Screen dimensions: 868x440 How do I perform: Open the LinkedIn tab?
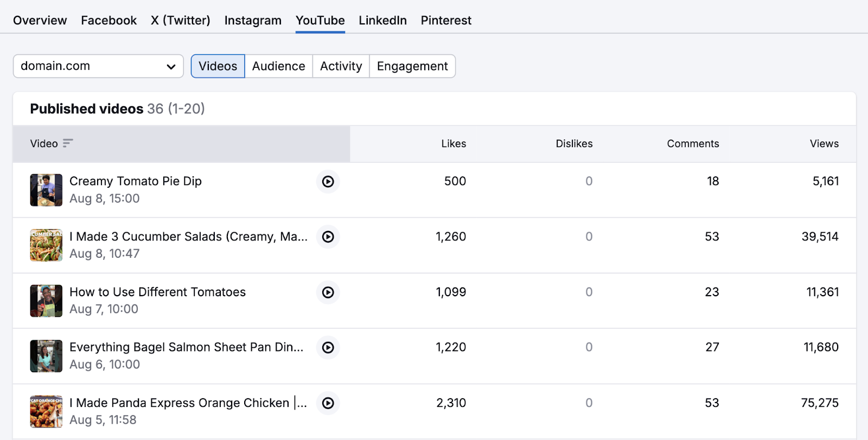[x=382, y=21]
